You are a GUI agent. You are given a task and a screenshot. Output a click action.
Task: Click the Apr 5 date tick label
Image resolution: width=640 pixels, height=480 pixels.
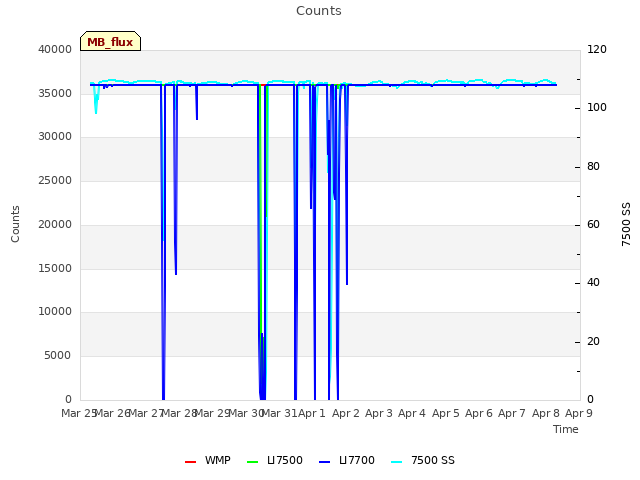[446, 413]
